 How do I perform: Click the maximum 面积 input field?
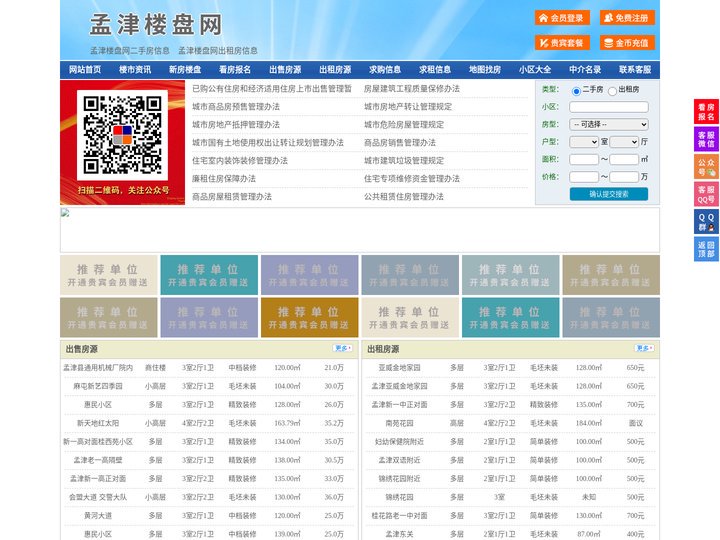(624, 159)
